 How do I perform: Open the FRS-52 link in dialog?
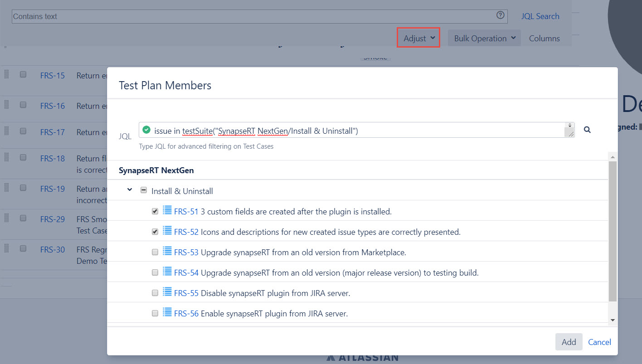[186, 232]
